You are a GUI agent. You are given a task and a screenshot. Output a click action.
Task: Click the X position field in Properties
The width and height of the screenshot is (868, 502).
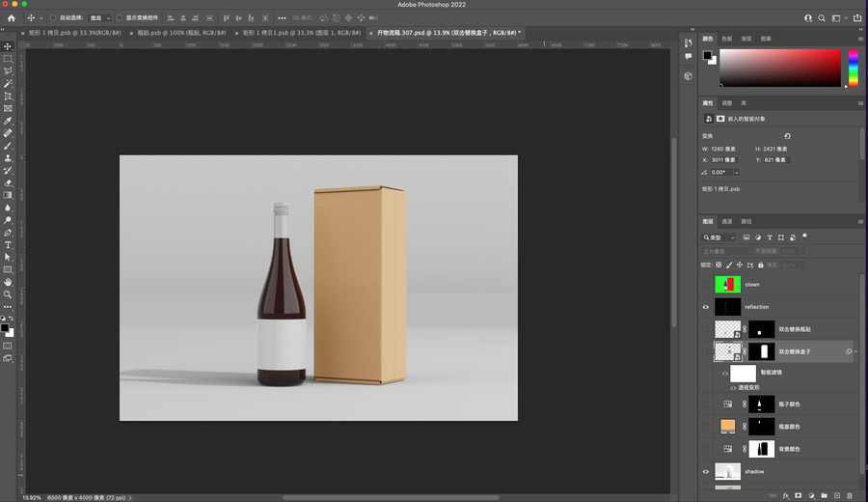723,159
